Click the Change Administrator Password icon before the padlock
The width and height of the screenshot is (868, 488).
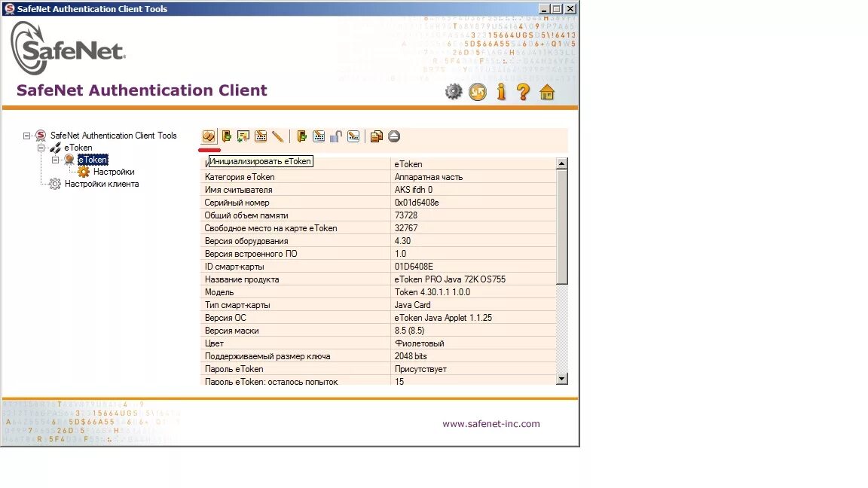point(319,136)
